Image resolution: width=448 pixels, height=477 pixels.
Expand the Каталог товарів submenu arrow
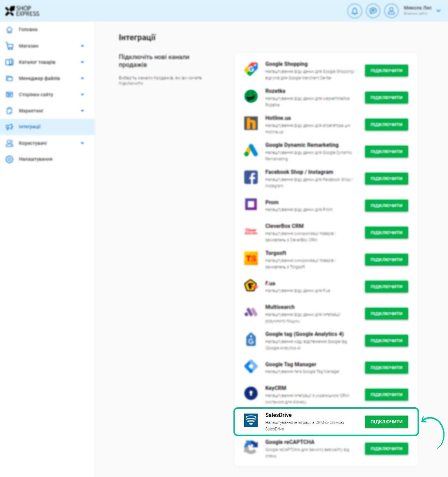coord(82,62)
